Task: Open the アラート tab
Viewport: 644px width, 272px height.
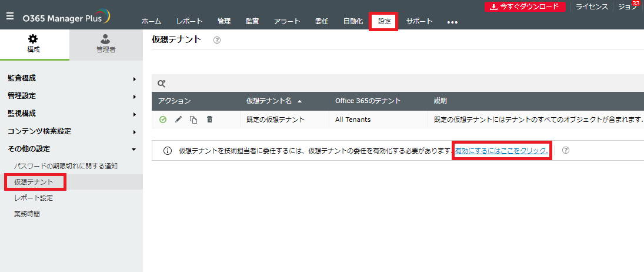Action: 287,22
